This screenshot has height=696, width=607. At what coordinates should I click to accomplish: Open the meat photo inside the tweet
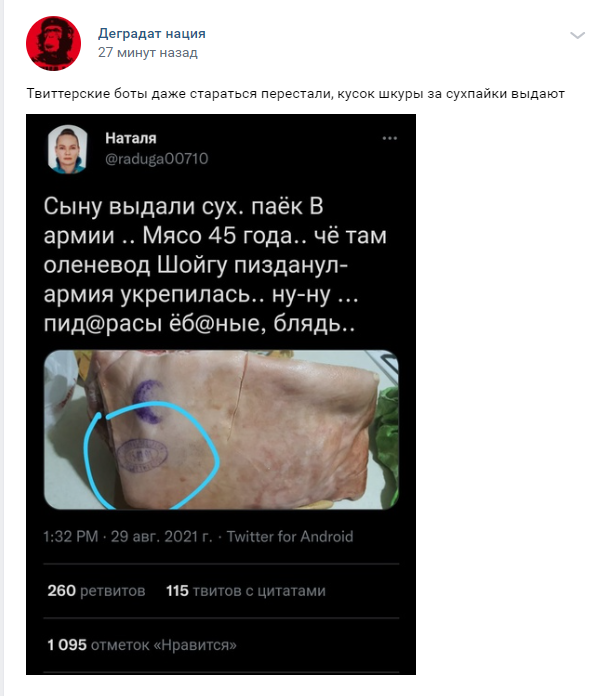click(x=221, y=430)
